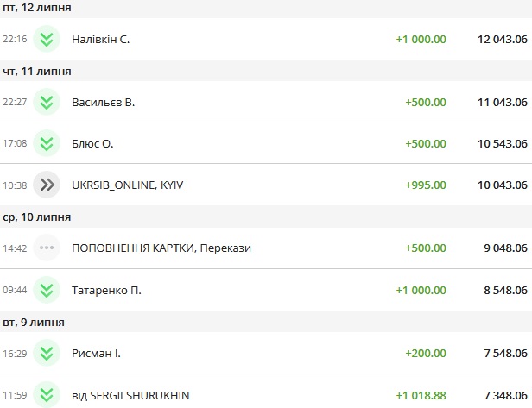Open the Налівкін С. transaction details
This screenshot has width=532, height=408.
coord(101,40)
